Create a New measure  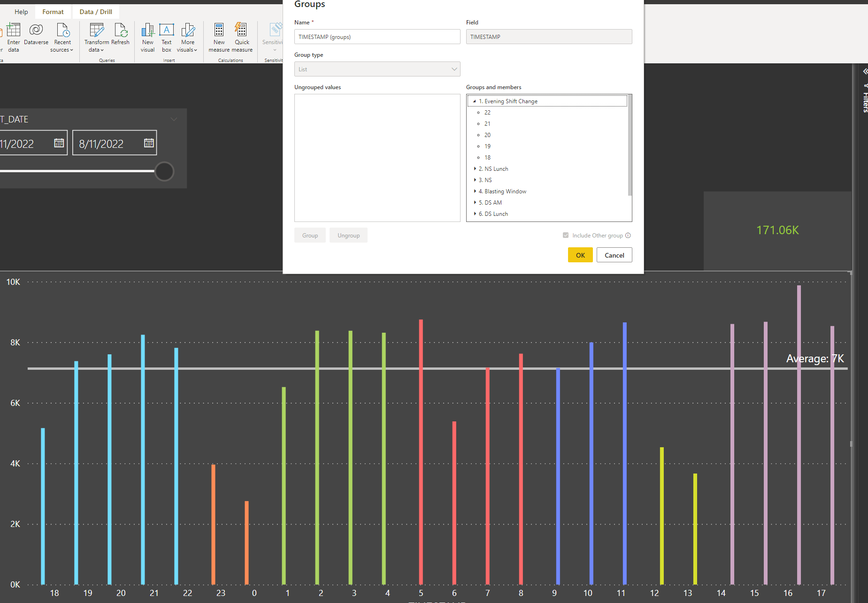[219, 38]
